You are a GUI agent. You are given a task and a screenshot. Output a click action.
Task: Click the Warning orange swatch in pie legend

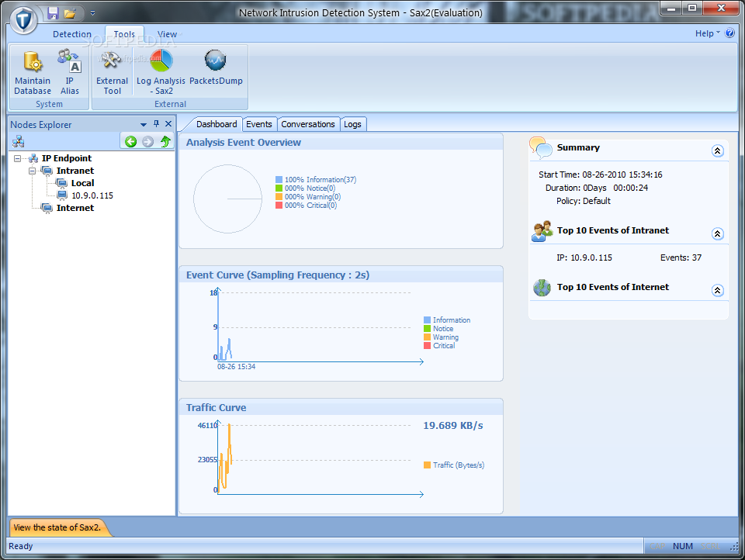(x=279, y=197)
